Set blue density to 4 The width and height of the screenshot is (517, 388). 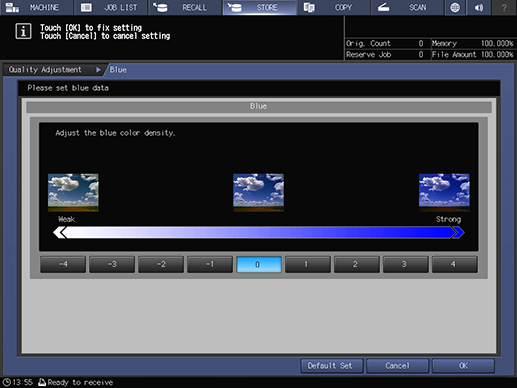click(455, 264)
